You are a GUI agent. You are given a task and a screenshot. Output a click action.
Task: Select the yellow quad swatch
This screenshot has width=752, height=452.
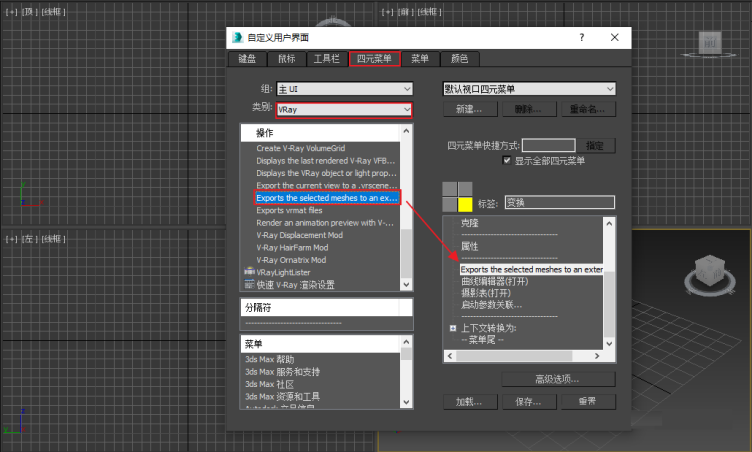(465, 204)
